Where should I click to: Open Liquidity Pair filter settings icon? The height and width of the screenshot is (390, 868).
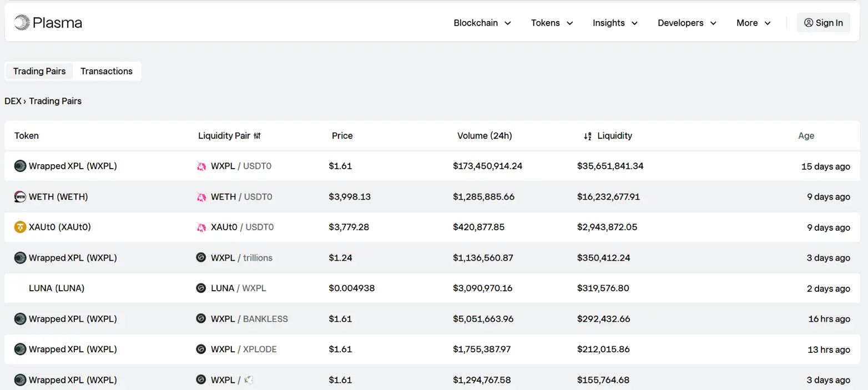pos(257,136)
